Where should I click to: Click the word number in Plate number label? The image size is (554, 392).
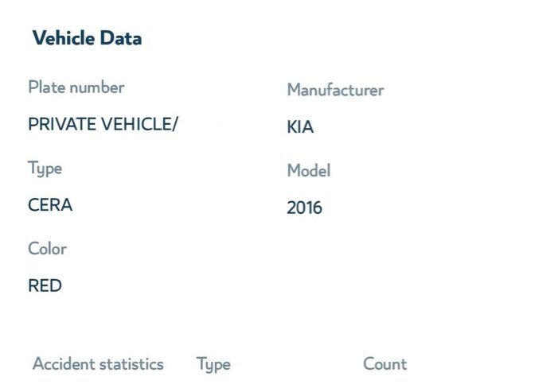pyautogui.click(x=96, y=87)
